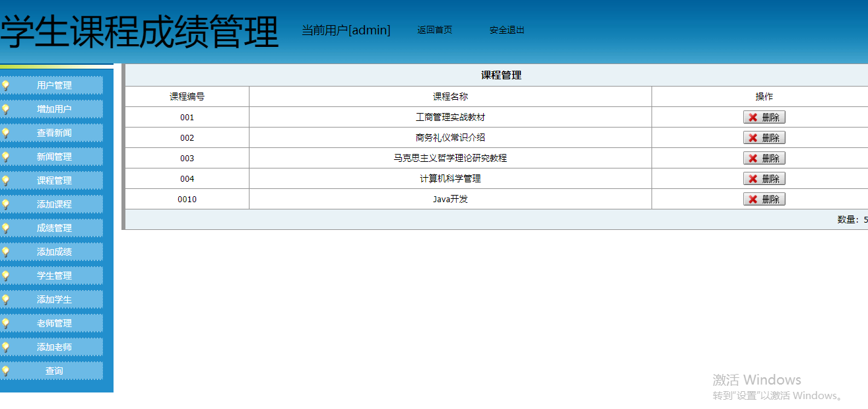The height and width of the screenshot is (409, 868).
Task: Click course name Java开发
Action: pyautogui.click(x=450, y=199)
